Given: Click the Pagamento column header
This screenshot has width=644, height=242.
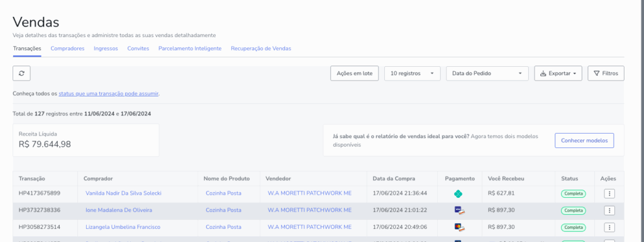Looking at the screenshot, I should (460, 178).
